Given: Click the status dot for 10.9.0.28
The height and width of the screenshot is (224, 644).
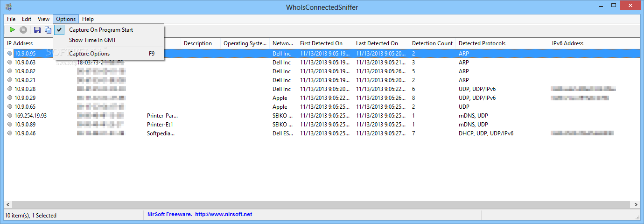Looking at the screenshot, I should (x=10, y=89).
